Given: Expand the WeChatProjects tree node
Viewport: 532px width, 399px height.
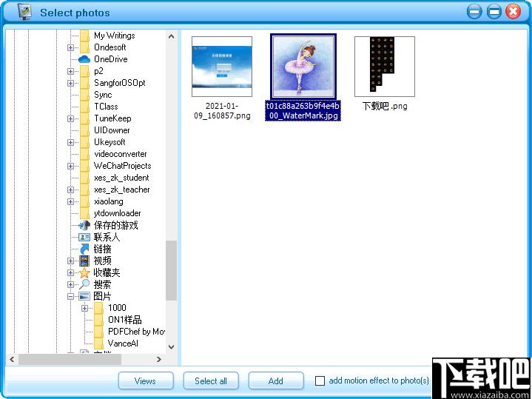Looking at the screenshot, I should [70, 166].
